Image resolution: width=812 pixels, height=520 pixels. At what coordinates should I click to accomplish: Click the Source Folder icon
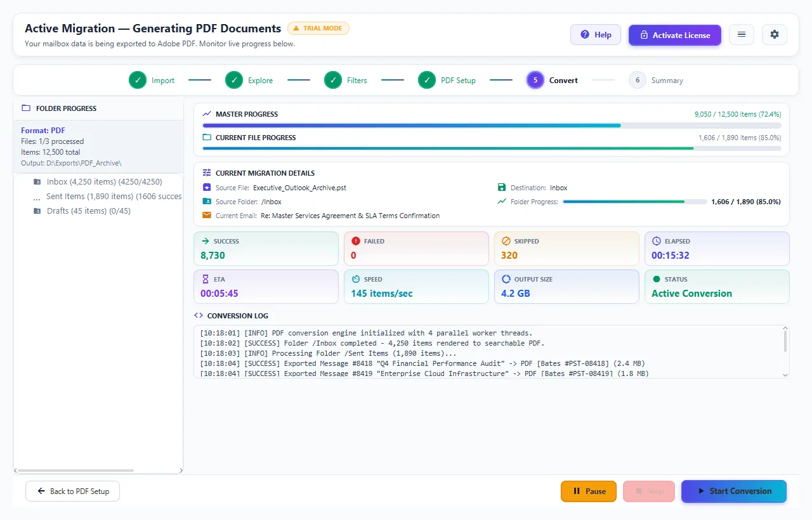tap(207, 202)
